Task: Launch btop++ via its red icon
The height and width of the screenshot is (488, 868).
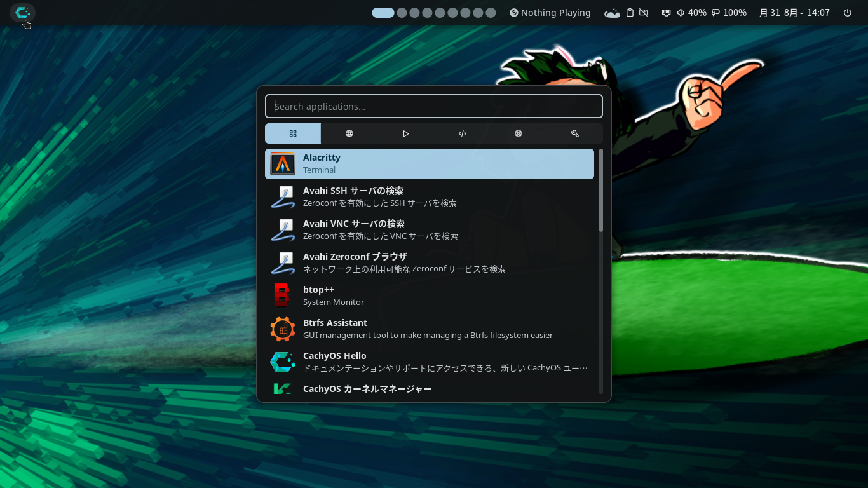Action: pyautogui.click(x=283, y=296)
